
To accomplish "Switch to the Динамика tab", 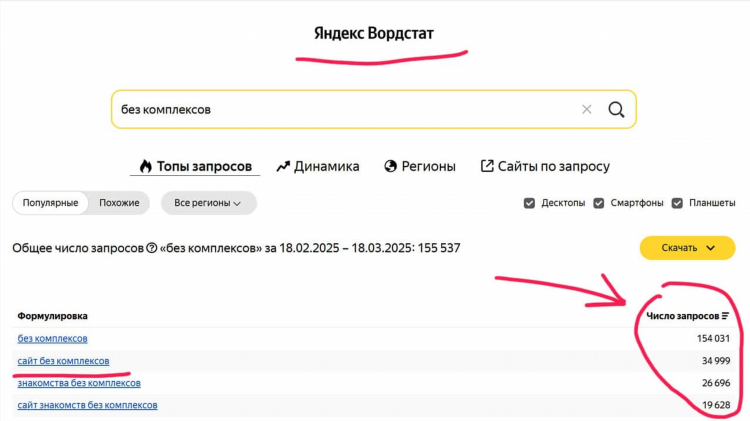I will tap(318, 166).
